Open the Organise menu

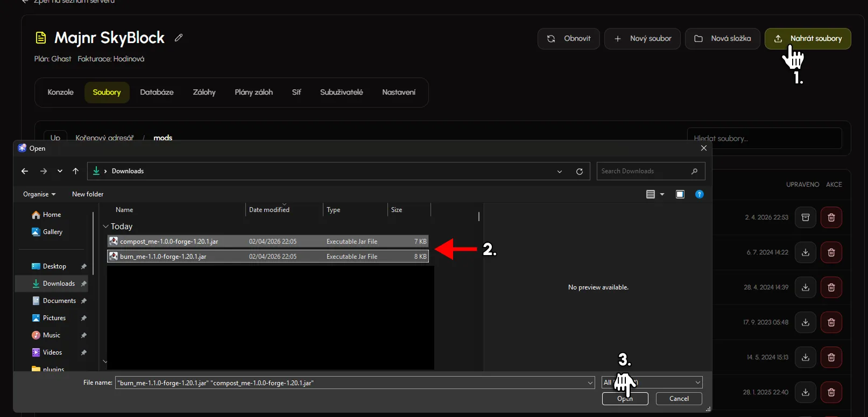[39, 194]
